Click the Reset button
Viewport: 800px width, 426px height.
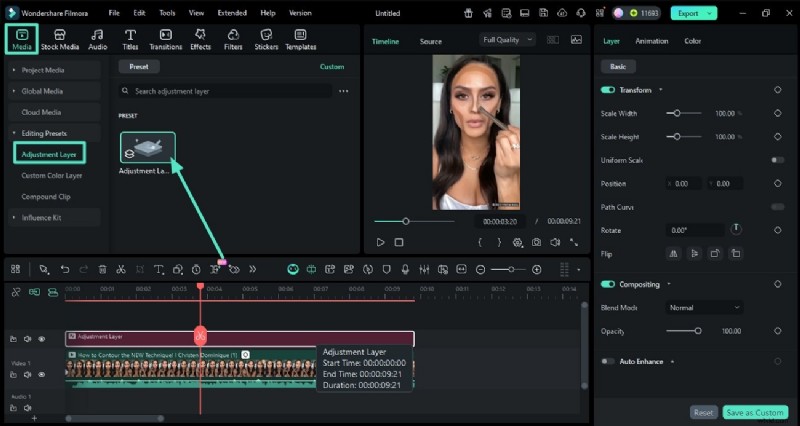(704, 412)
